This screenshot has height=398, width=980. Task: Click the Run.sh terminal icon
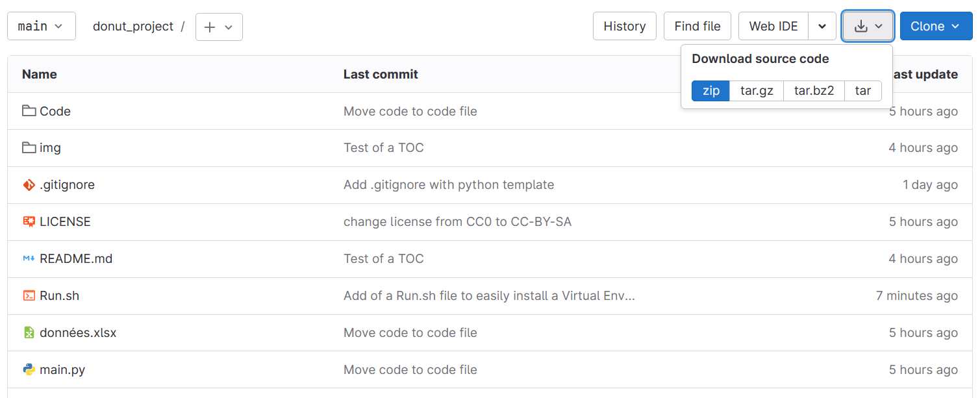click(29, 295)
